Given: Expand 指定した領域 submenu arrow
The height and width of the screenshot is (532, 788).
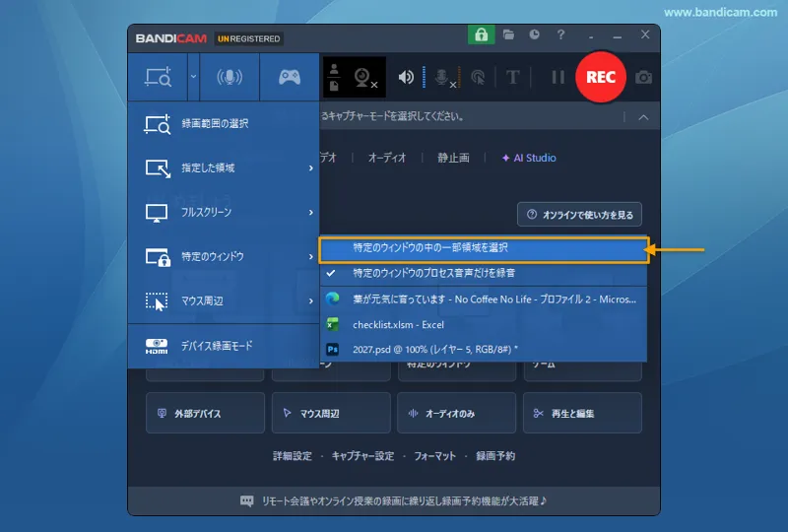Looking at the screenshot, I should click(311, 167).
